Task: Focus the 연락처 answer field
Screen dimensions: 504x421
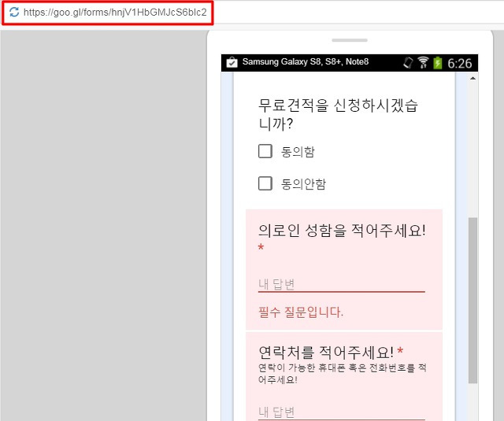Action: pyautogui.click(x=341, y=412)
